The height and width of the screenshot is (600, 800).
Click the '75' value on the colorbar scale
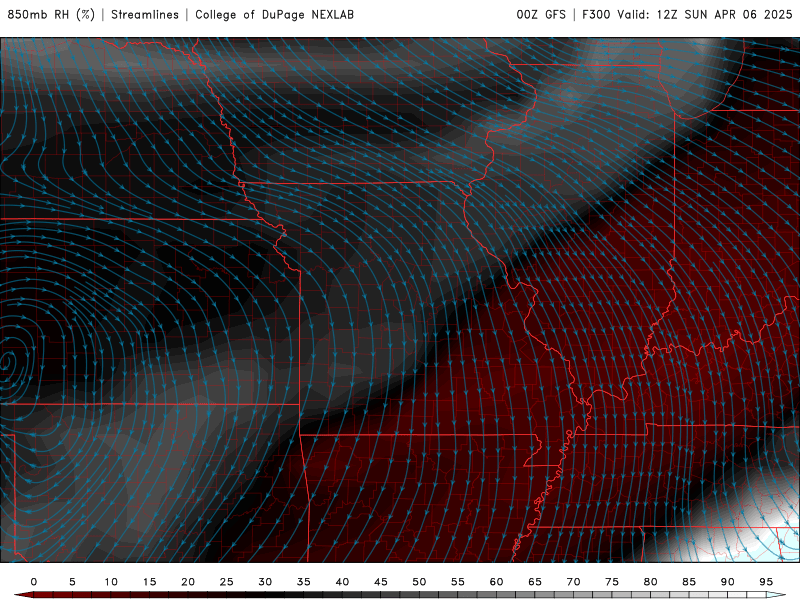point(612,582)
